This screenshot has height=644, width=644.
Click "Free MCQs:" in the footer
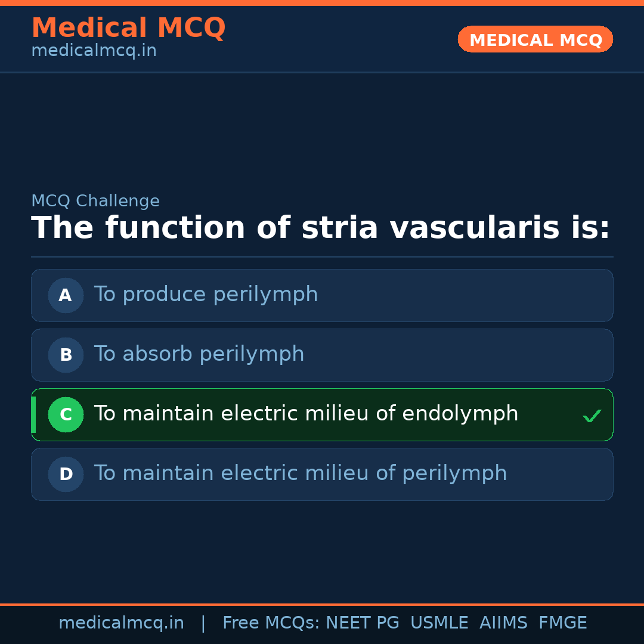point(271,623)
